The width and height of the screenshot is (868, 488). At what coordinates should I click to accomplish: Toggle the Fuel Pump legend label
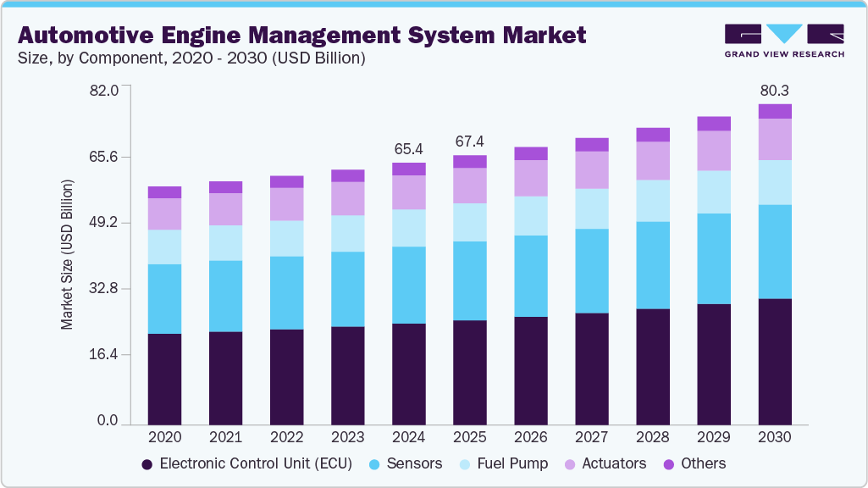click(512, 463)
